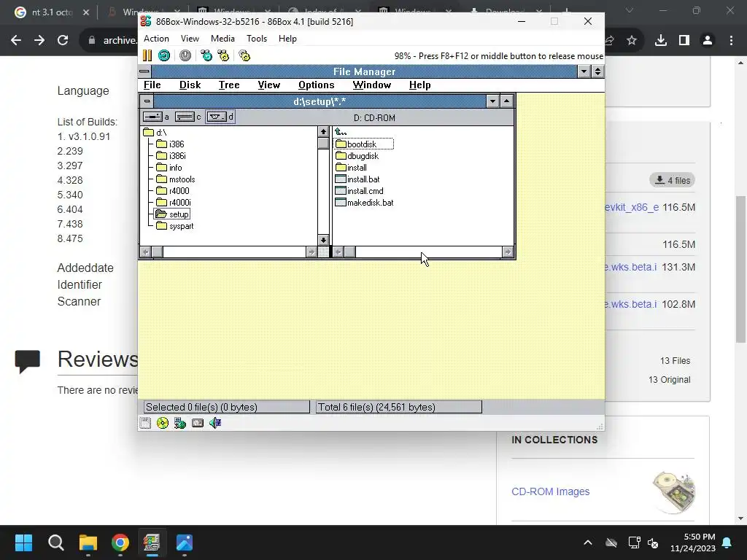Click the network status bar icon
This screenshot has height=560, width=747.
[x=180, y=423]
